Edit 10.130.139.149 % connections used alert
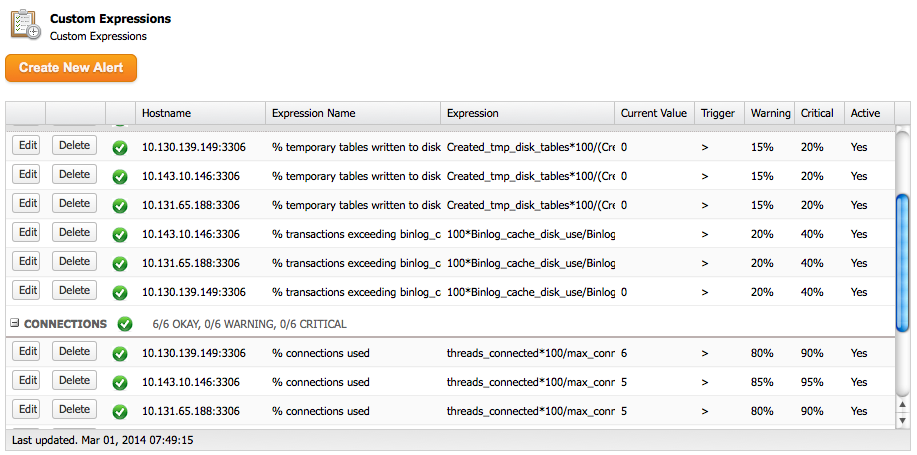The height and width of the screenshot is (455, 917). [27, 352]
